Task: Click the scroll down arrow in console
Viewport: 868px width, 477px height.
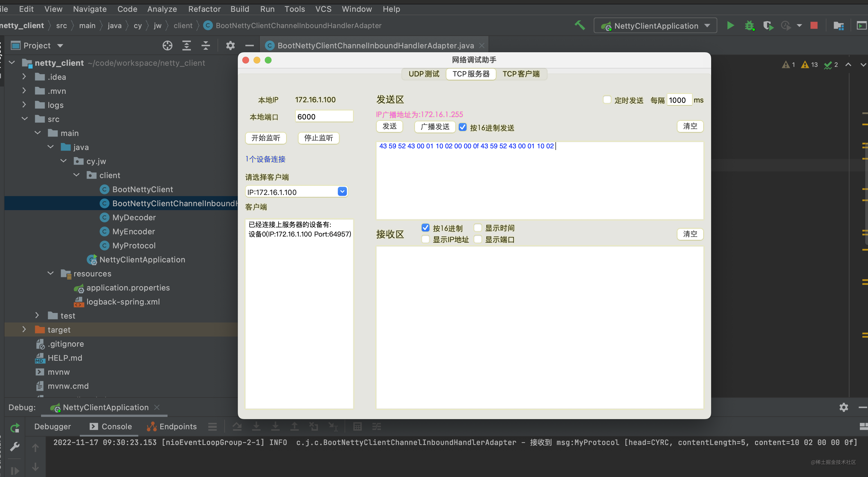Action: click(35, 467)
